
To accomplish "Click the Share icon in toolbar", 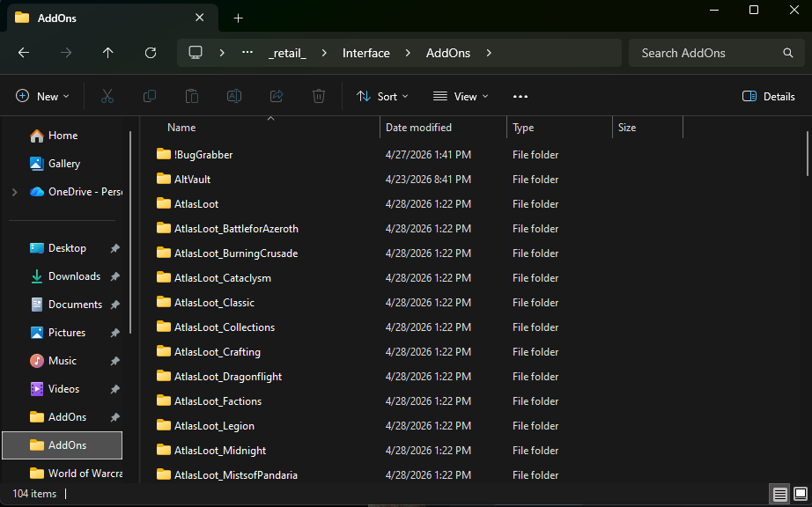I will coord(277,97).
